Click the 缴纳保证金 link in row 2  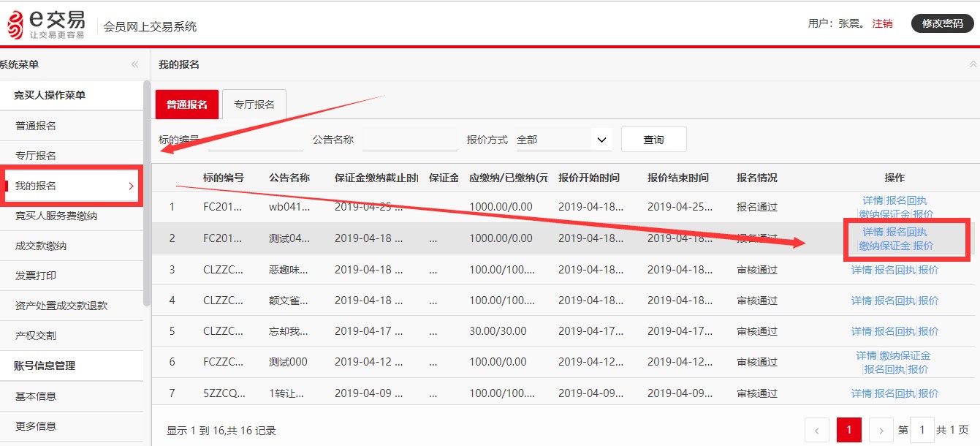[884, 246]
